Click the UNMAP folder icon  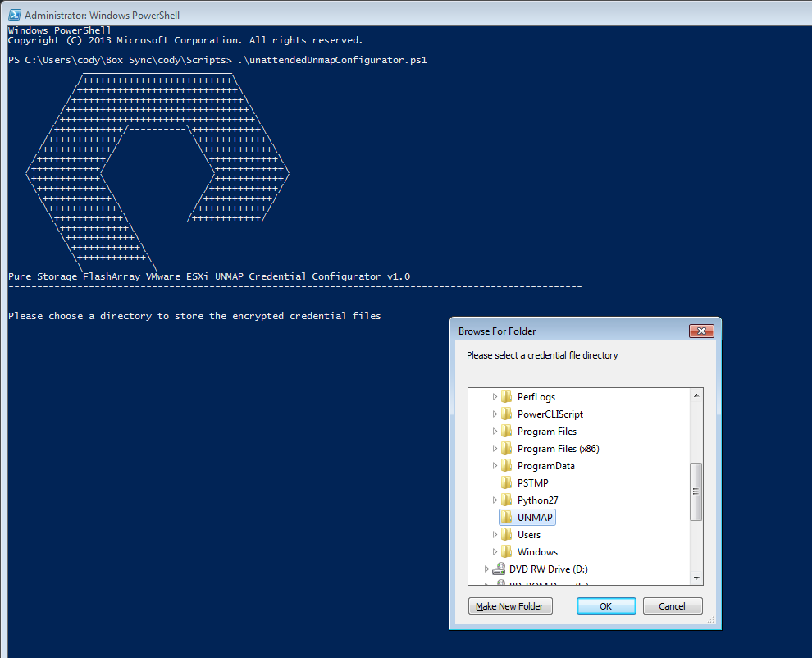506,517
